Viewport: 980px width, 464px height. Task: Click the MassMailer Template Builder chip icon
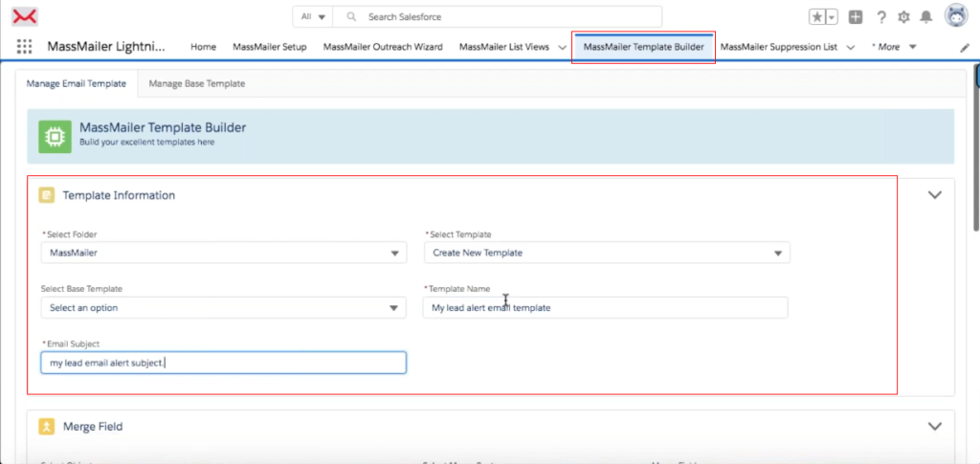point(55,137)
